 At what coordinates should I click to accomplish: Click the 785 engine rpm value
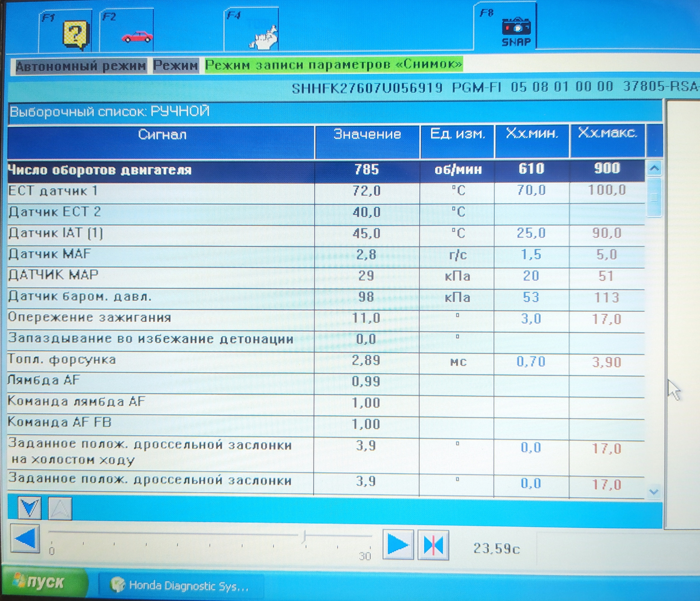coord(367,170)
